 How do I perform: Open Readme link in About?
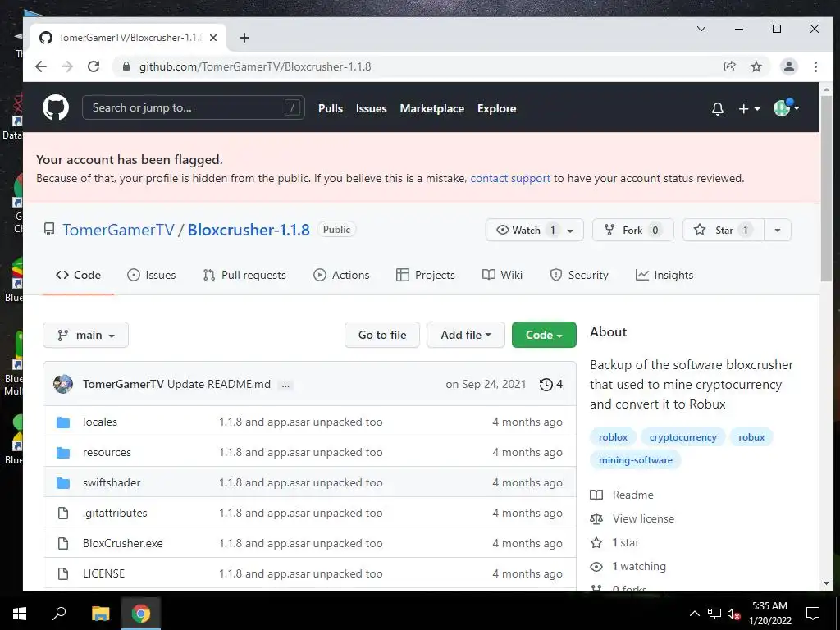[x=632, y=495]
